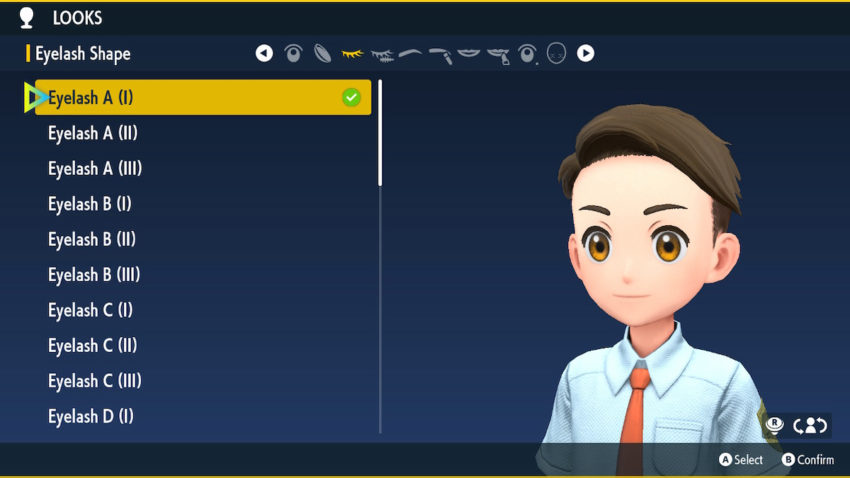Click the rotate character icon
The width and height of the screenshot is (850, 478).
coord(810,425)
